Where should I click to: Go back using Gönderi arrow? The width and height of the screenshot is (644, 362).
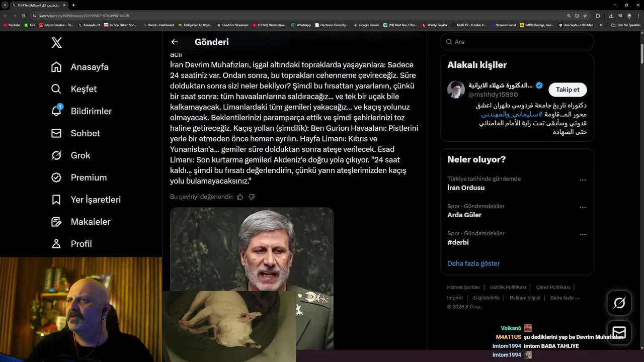[x=175, y=42]
